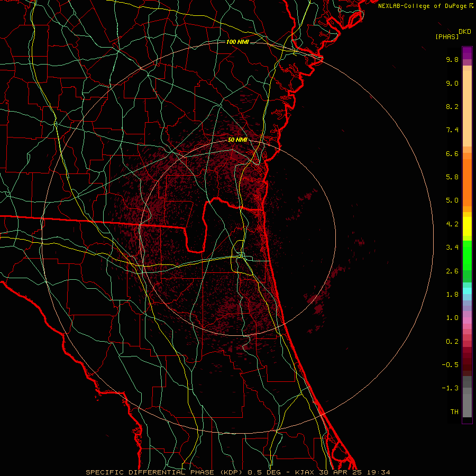Click the 0.2 value on the color scale

pos(452,342)
